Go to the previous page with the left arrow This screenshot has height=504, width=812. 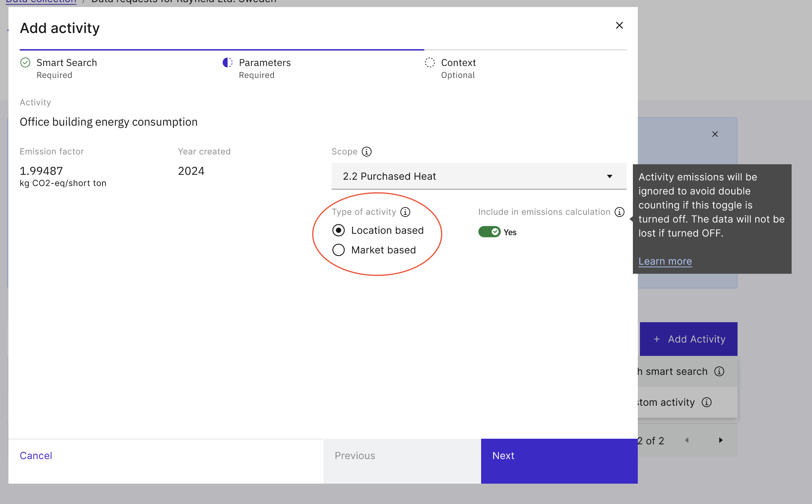[x=687, y=440]
